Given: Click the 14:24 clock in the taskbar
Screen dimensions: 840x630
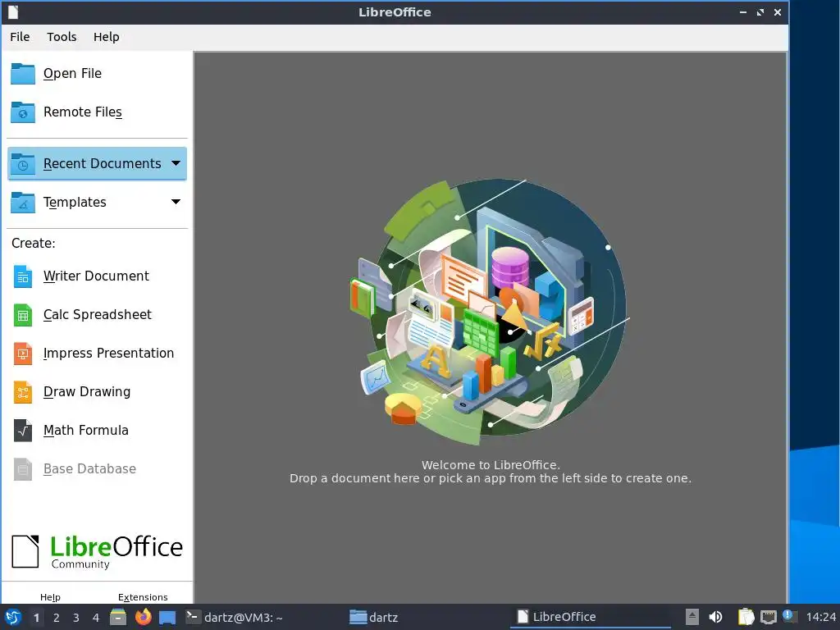Looking at the screenshot, I should tap(820, 617).
